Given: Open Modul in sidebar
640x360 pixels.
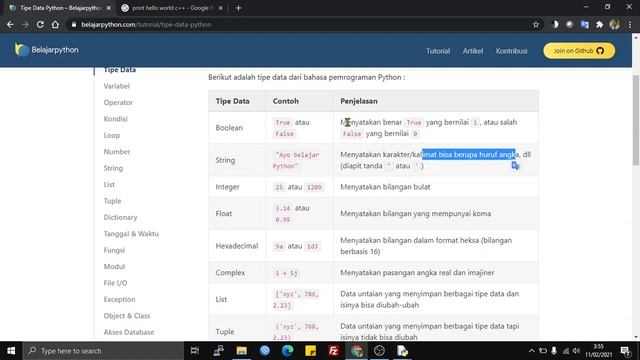Looking at the screenshot, I should coord(114,267).
